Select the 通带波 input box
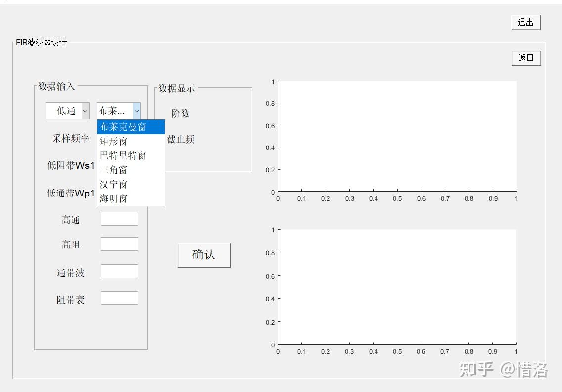562x392 pixels. 119,271
